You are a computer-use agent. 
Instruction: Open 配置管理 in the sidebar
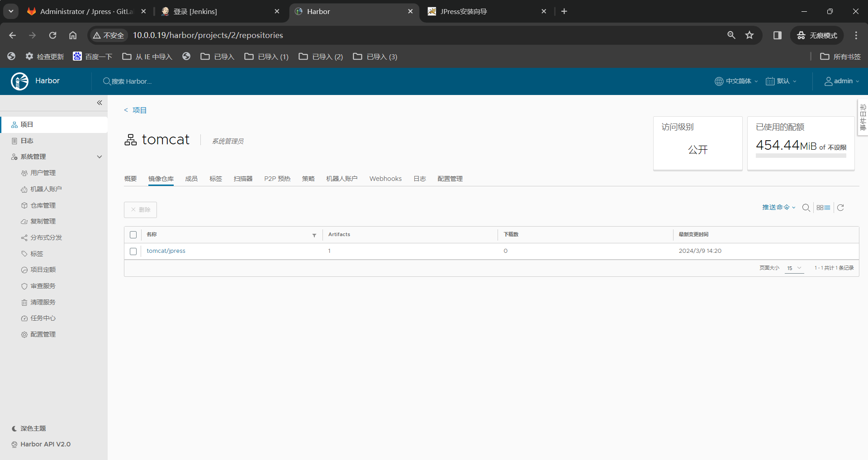pos(43,334)
